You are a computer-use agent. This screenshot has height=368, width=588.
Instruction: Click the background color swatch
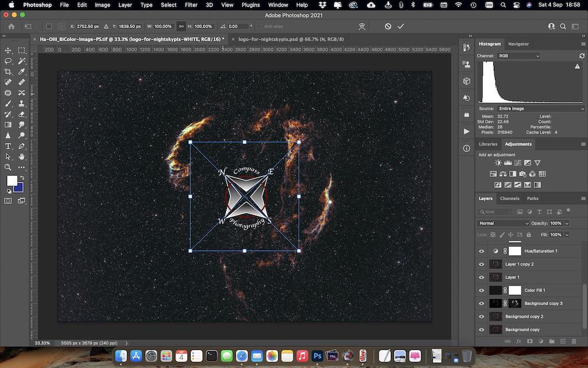click(x=19, y=187)
